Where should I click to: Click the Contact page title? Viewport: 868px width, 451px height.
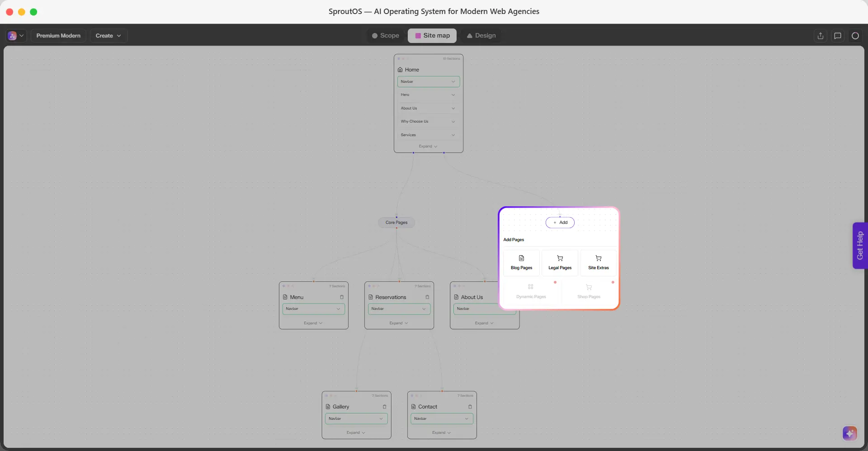click(428, 407)
